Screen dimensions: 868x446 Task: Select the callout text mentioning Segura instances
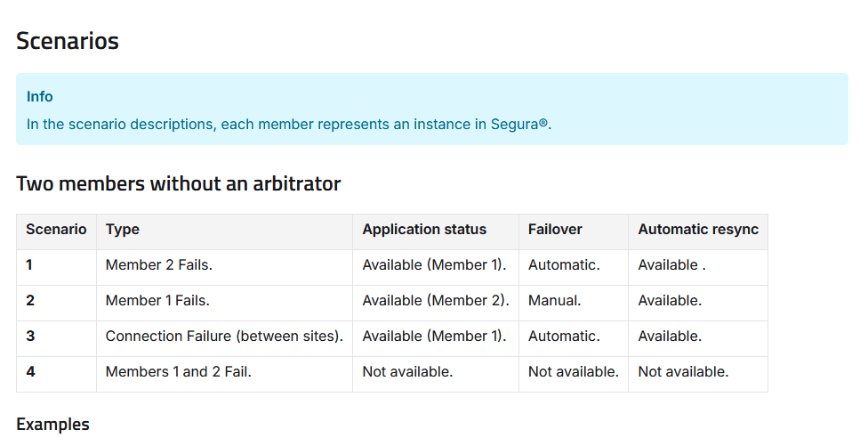[289, 124]
